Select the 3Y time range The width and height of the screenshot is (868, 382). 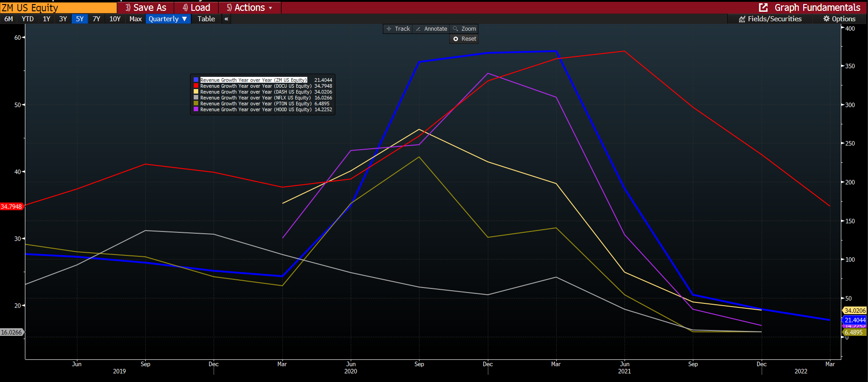pyautogui.click(x=63, y=19)
